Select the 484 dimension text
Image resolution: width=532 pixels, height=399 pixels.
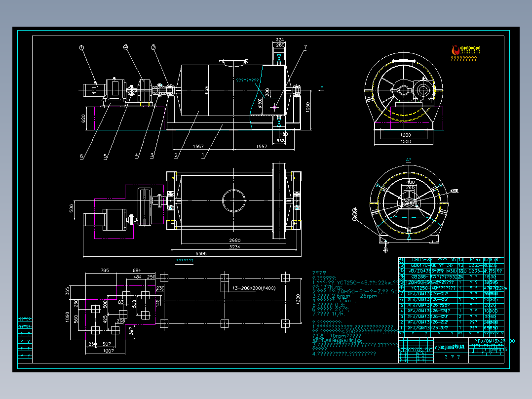click(x=137, y=277)
